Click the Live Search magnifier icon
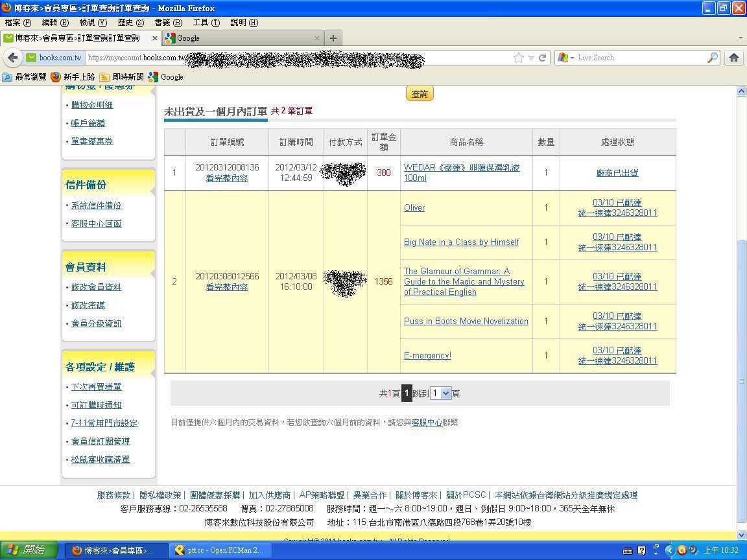The image size is (747, 560). point(713,58)
